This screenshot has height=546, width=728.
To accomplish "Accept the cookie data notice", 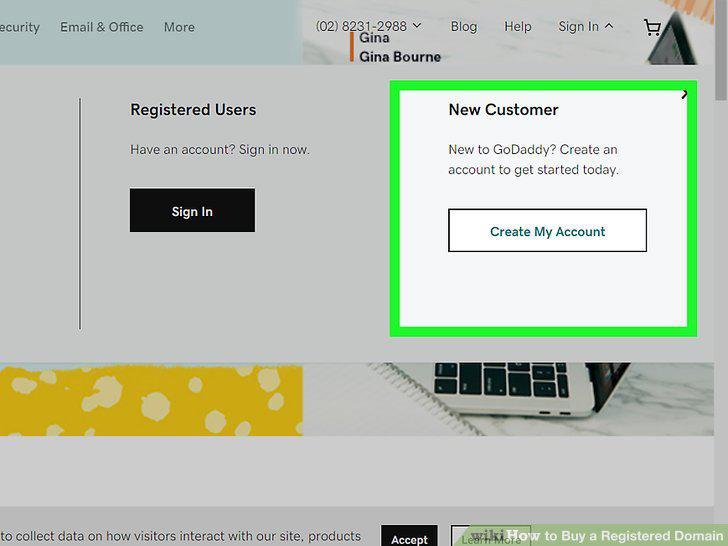I will coord(409,537).
